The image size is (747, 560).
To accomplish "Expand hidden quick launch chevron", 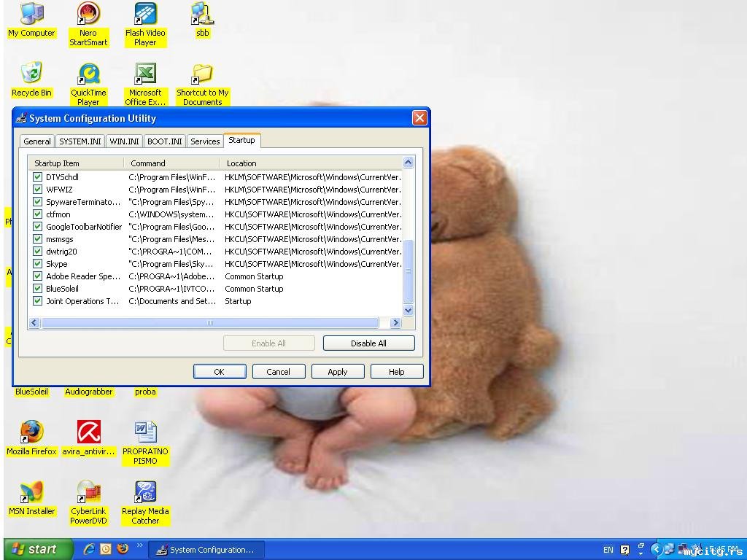I will pyautogui.click(x=139, y=545).
